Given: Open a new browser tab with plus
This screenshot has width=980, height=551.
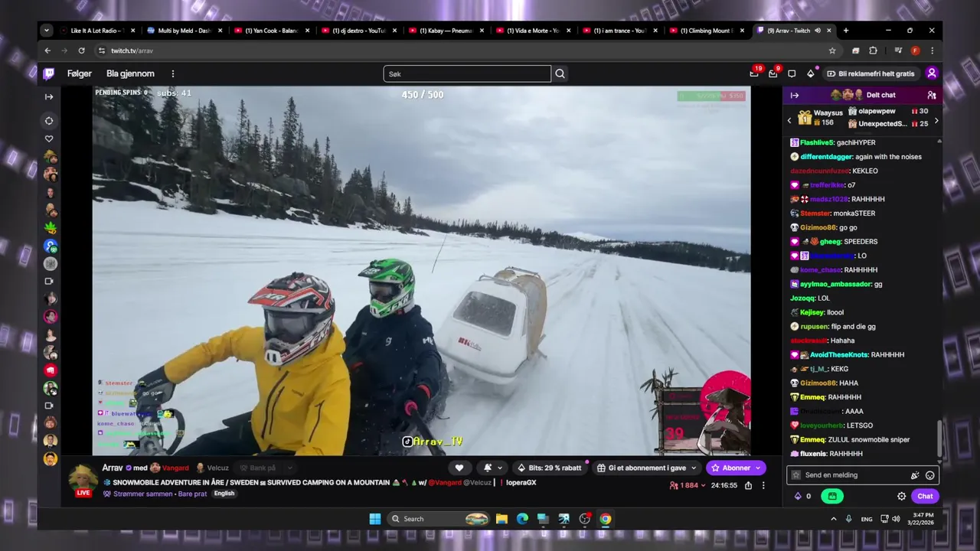Looking at the screenshot, I should [x=846, y=31].
